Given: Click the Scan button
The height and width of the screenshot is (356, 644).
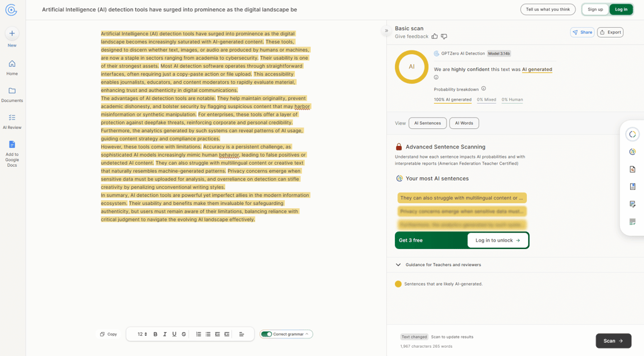Looking at the screenshot, I should click(x=613, y=341).
